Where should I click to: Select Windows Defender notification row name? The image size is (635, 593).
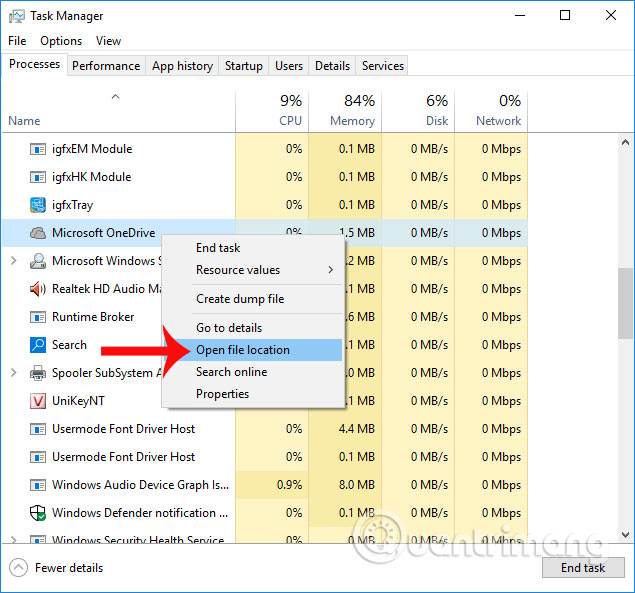[x=140, y=513]
